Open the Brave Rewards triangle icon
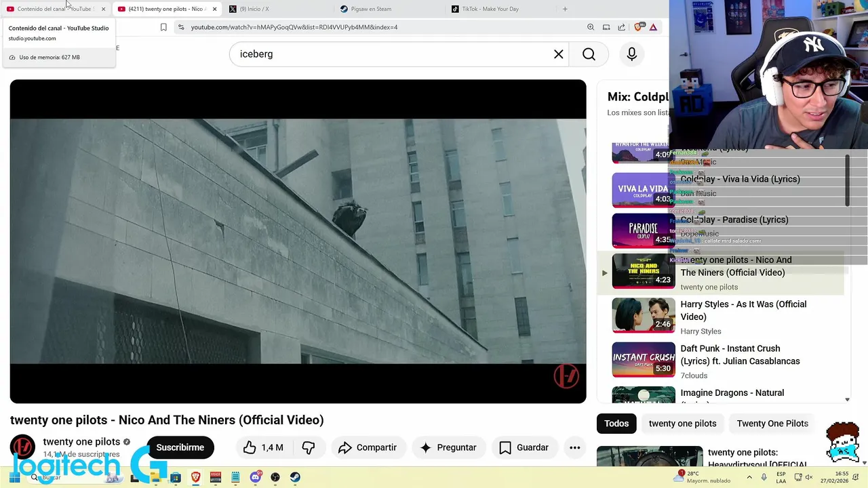 tap(653, 27)
